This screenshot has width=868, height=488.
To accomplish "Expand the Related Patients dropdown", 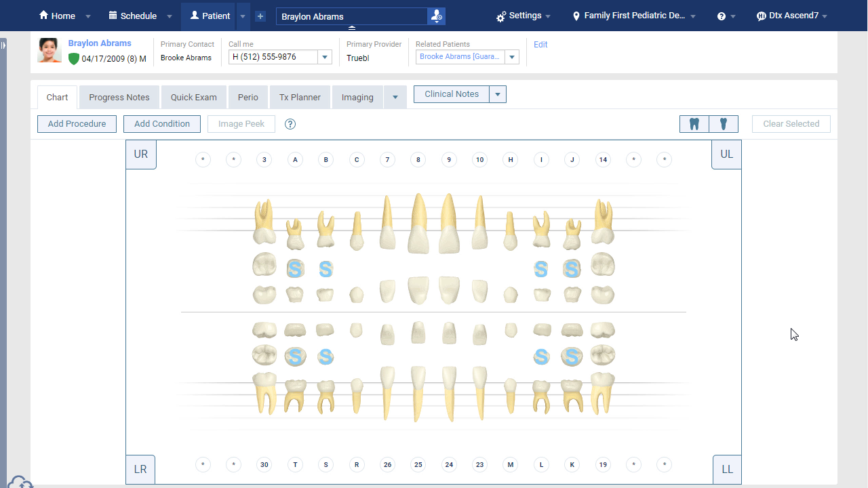I will coord(512,58).
